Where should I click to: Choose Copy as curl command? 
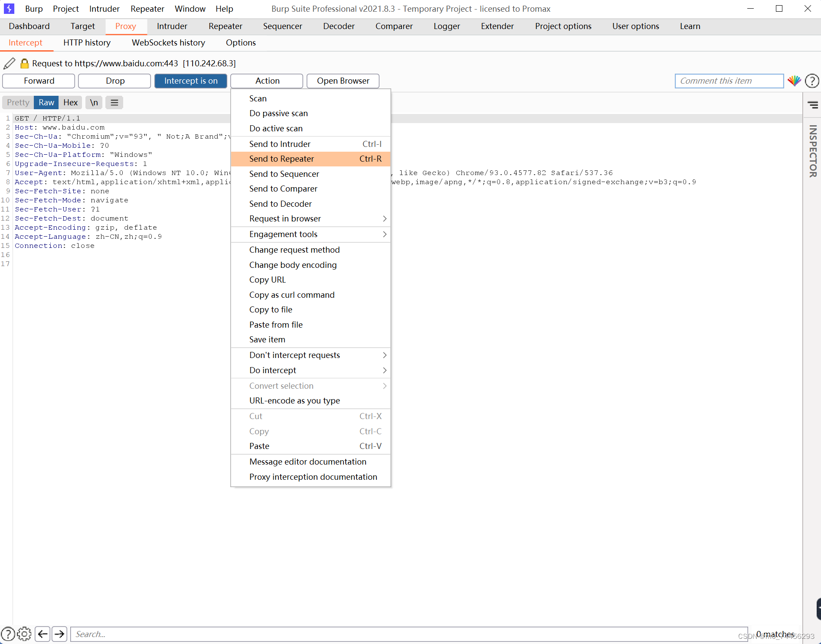pos(311,295)
